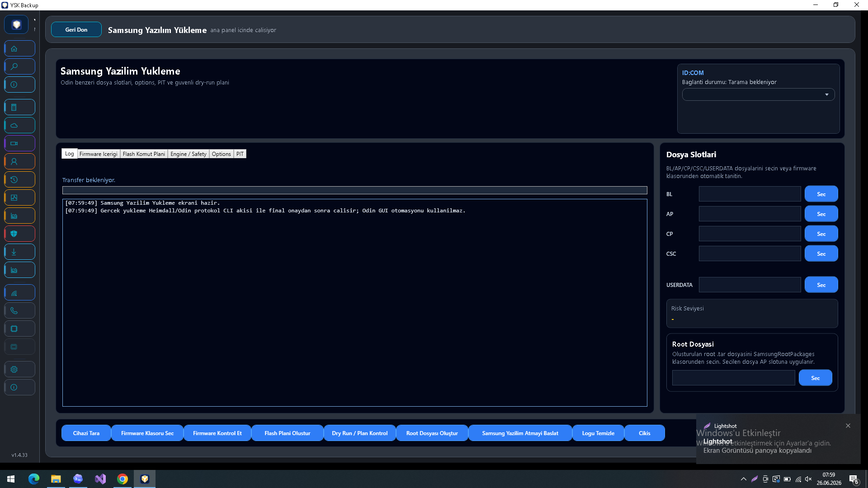Click the Cihazi Tara button
The height and width of the screenshot is (488, 868).
(86, 433)
